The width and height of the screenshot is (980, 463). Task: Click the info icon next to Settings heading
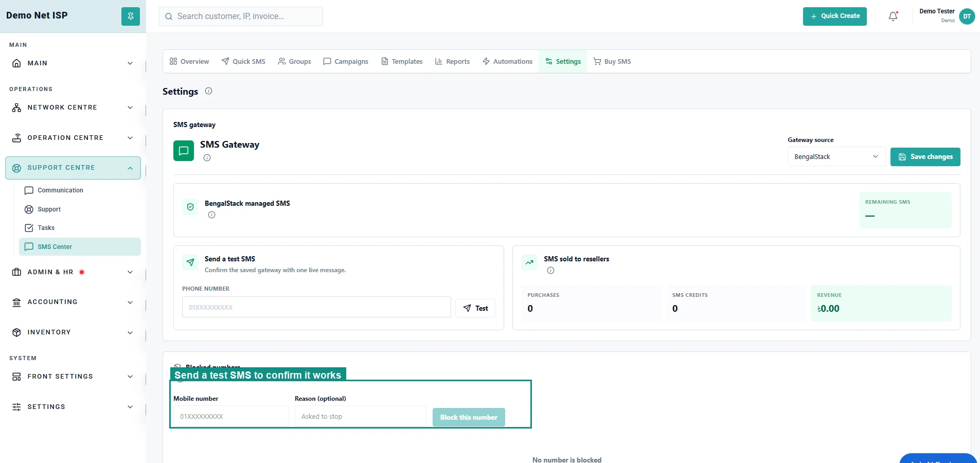point(208,91)
